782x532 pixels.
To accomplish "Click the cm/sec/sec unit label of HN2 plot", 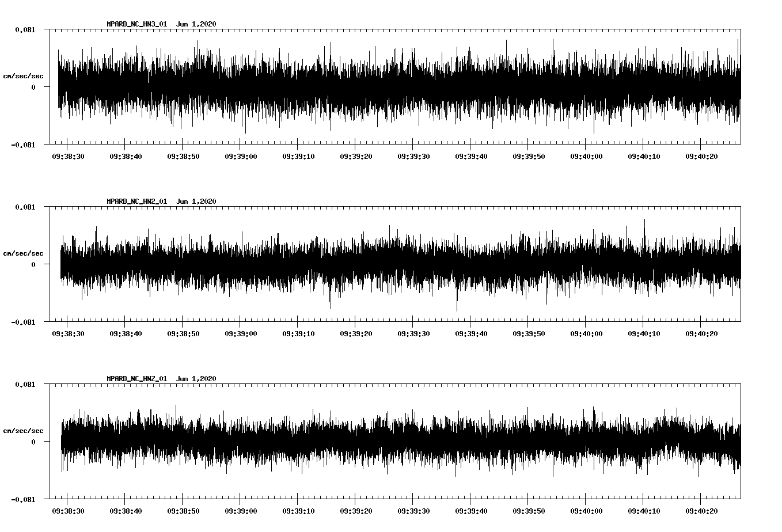I will [23, 253].
